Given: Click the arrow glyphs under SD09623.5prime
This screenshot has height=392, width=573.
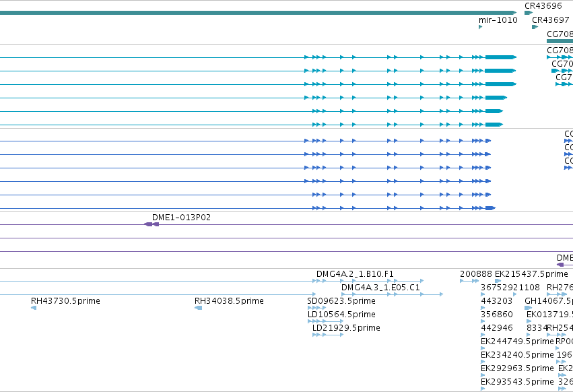Looking at the screenshot, I should pos(316,308).
